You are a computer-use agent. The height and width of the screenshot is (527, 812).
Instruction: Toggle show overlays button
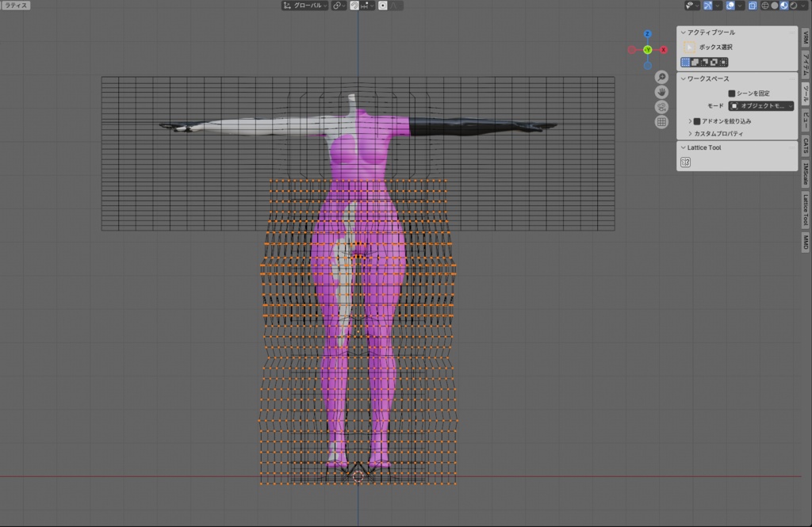pyautogui.click(x=730, y=6)
